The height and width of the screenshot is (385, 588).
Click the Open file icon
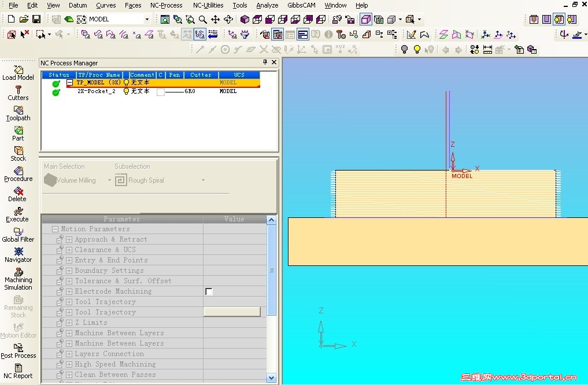tap(24, 19)
